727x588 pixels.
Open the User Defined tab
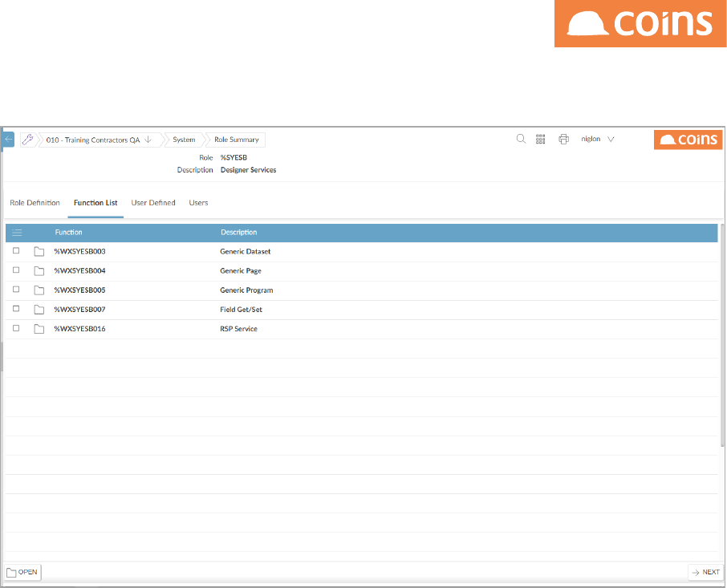153,203
